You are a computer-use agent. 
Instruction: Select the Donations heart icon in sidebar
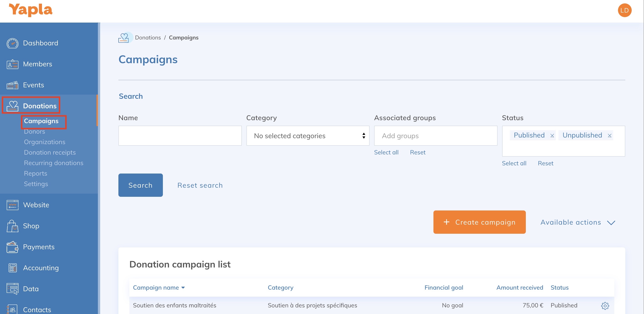(x=13, y=106)
